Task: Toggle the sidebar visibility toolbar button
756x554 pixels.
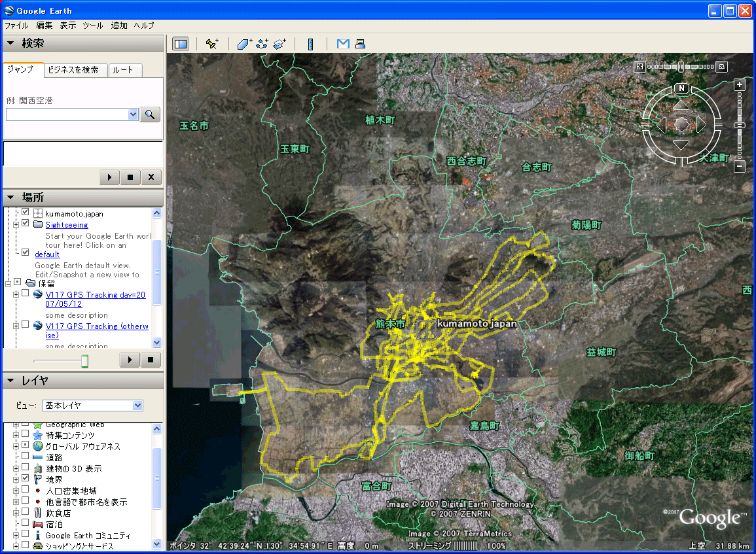Action: coord(180,44)
